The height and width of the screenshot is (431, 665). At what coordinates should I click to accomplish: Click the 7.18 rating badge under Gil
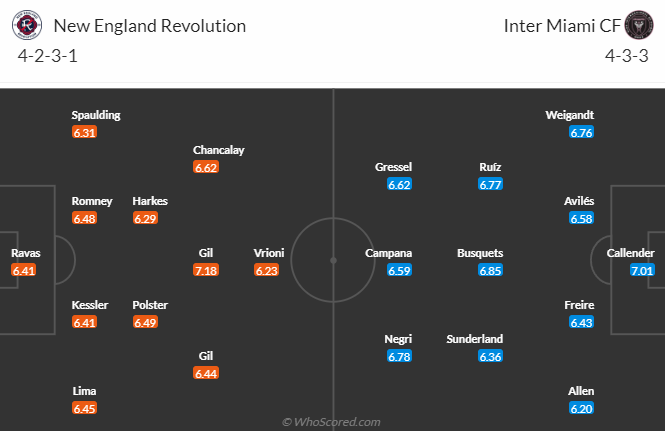(206, 270)
